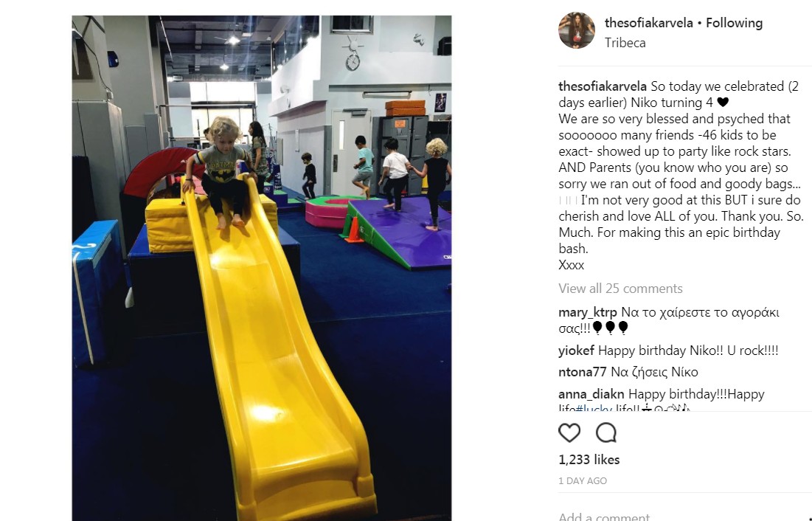Image resolution: width=812 pixels, height=521 pixels.
Task: Visit commenter yiokef profile
Action: click(x=576, y=351)
